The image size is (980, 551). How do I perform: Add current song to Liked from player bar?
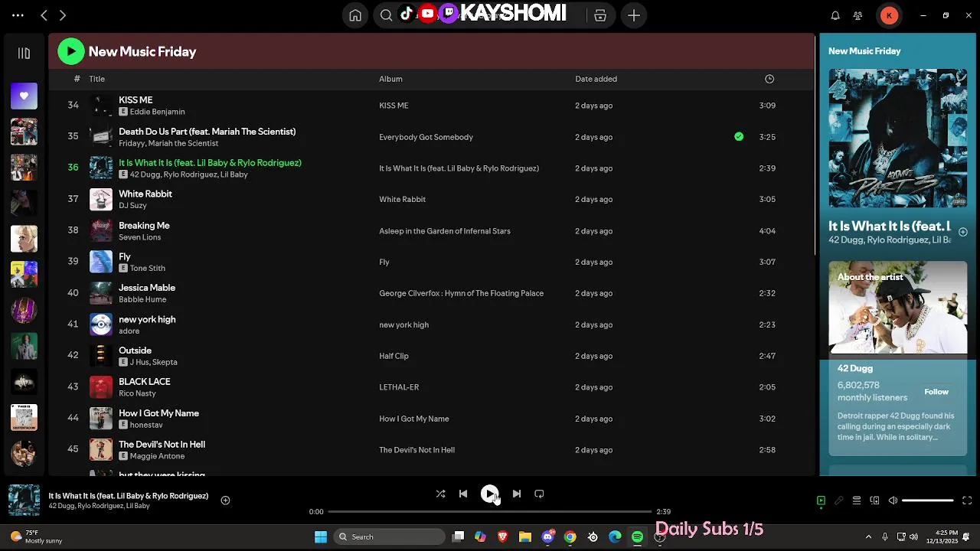(x=225, y=500)
